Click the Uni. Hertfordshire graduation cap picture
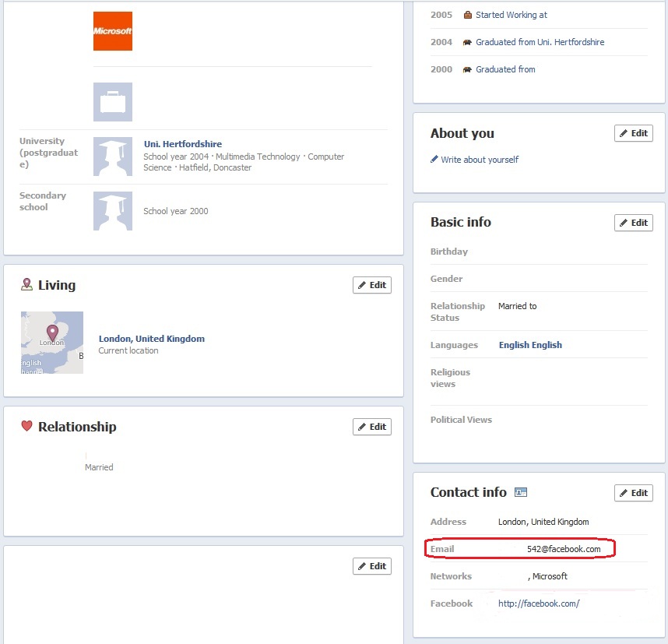 [112, 156]
